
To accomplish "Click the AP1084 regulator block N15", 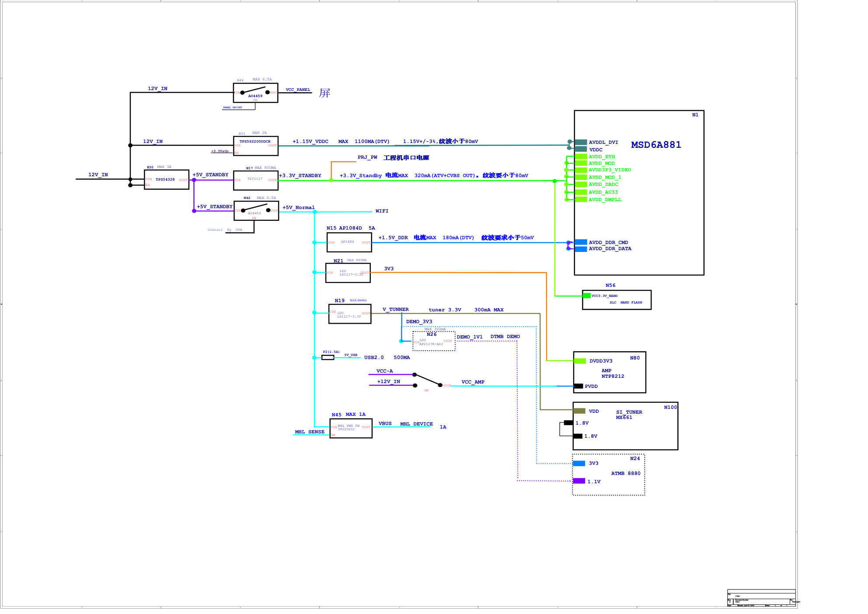I will point(349,242).
